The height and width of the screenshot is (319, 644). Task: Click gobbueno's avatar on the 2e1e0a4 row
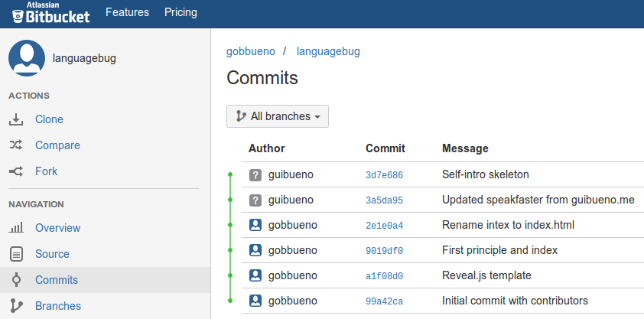tap(255, 225)
